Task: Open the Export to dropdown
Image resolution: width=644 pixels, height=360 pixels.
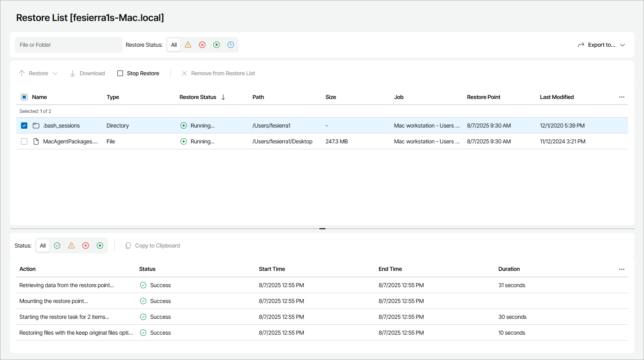Action: [x=601, y=45]
